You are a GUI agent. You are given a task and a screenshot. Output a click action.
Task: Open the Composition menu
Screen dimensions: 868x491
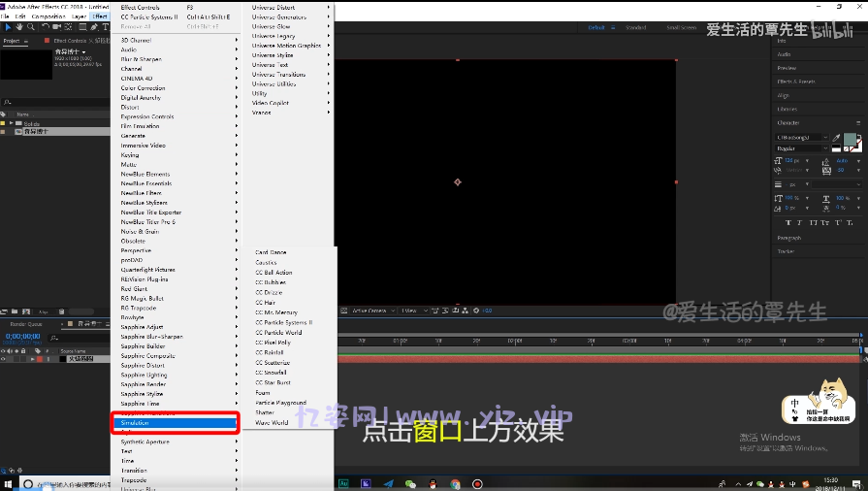click(x=48, y=16)
